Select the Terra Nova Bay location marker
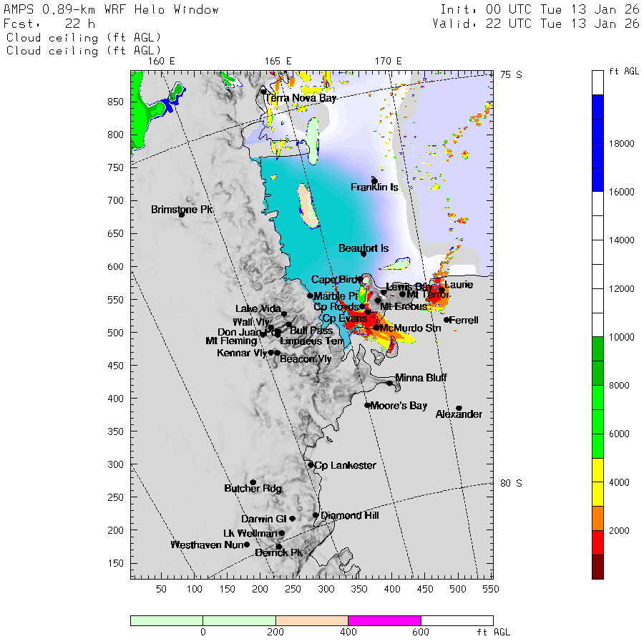Image resolution: width=644 pixels, height=644 pixels. coord(263,92)
